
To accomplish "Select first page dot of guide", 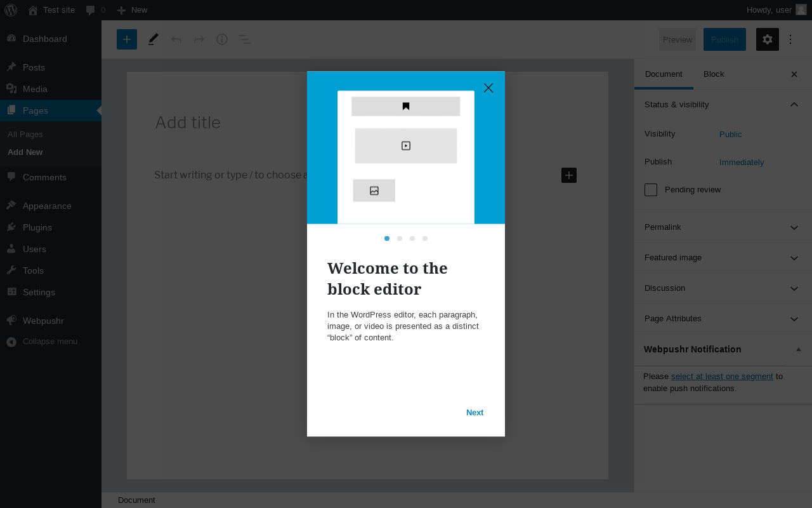I will (x=387, y=239).
